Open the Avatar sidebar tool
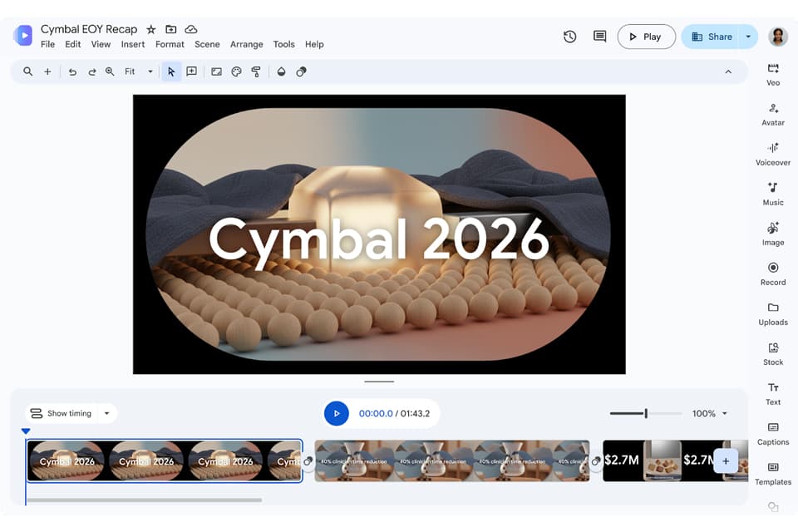The height and width of the screenshot is (532, 798). (x=772, y=115)
